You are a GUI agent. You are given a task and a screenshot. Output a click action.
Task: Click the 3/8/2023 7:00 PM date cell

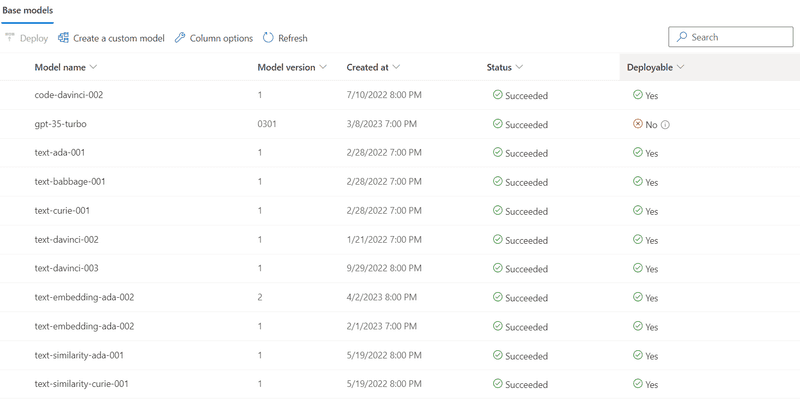coord(382,124)
